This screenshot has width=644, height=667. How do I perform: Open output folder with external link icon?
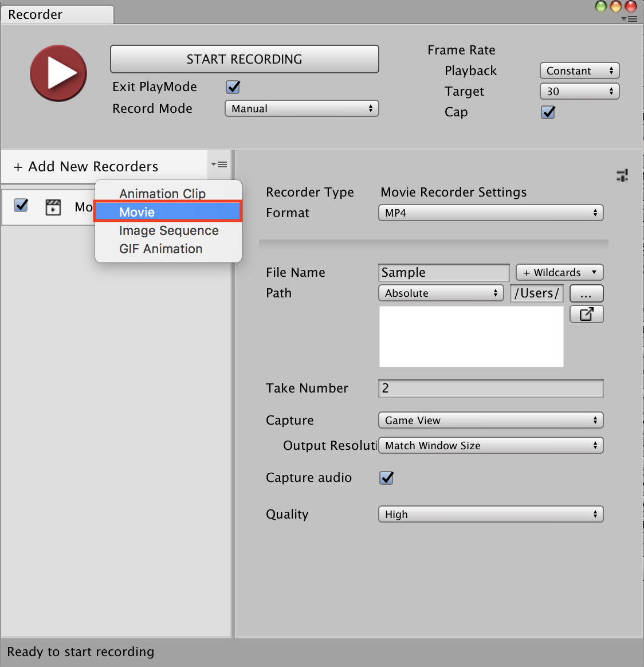tap(586, 314)
